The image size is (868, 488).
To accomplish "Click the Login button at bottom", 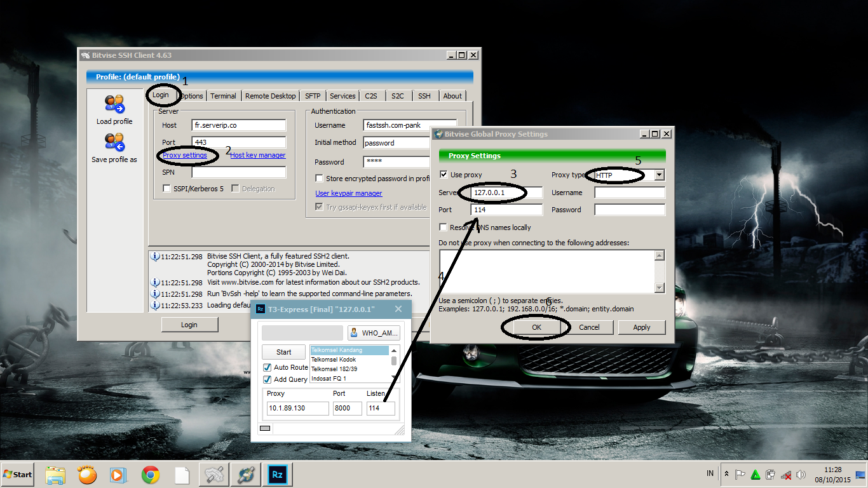I will pyautogui.click(x=189, y=325).
